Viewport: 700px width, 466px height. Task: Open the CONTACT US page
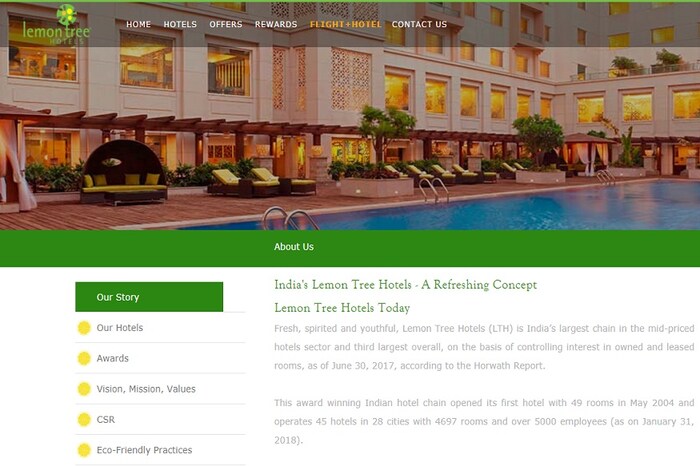click(419, 25)
